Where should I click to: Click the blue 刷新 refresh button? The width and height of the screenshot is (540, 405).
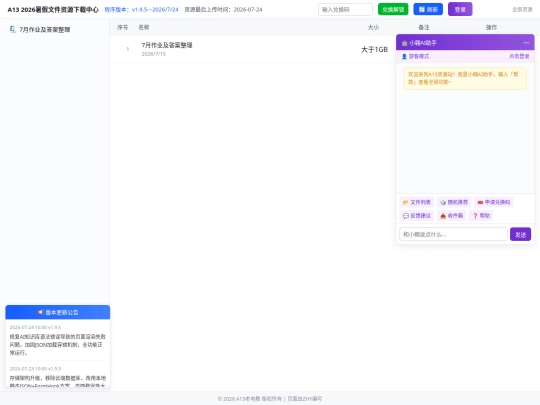[428, 9]
